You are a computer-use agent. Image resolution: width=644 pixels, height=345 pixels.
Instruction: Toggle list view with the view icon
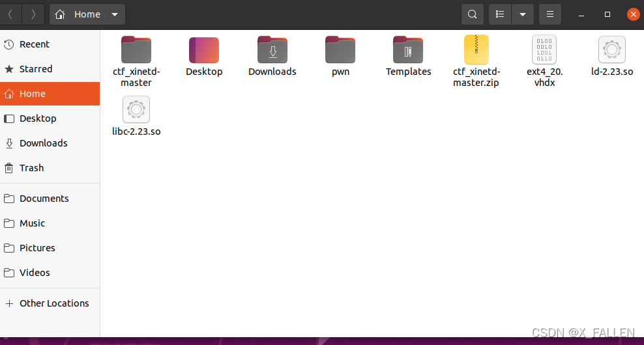[500, 14]
